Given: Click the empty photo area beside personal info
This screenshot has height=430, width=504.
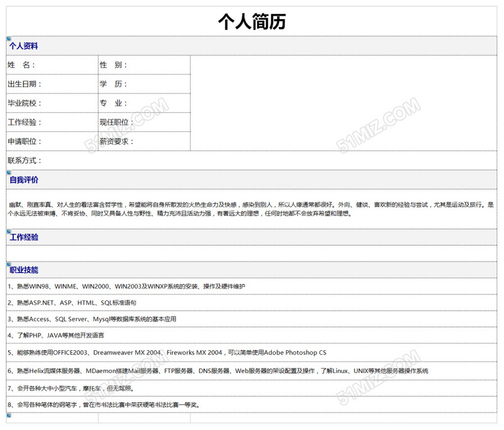Looking at the screenshot, I should pyautogui.click(x=343, y=103).
